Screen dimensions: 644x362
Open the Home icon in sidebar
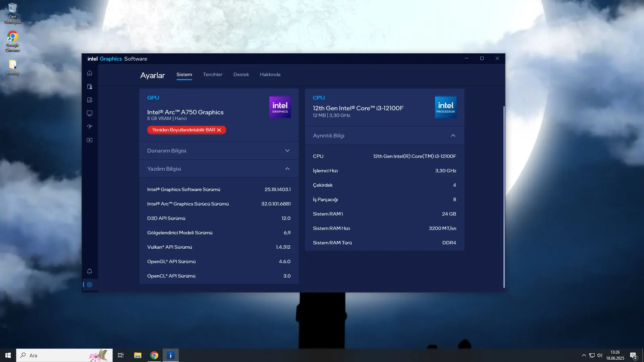[90, 73]
